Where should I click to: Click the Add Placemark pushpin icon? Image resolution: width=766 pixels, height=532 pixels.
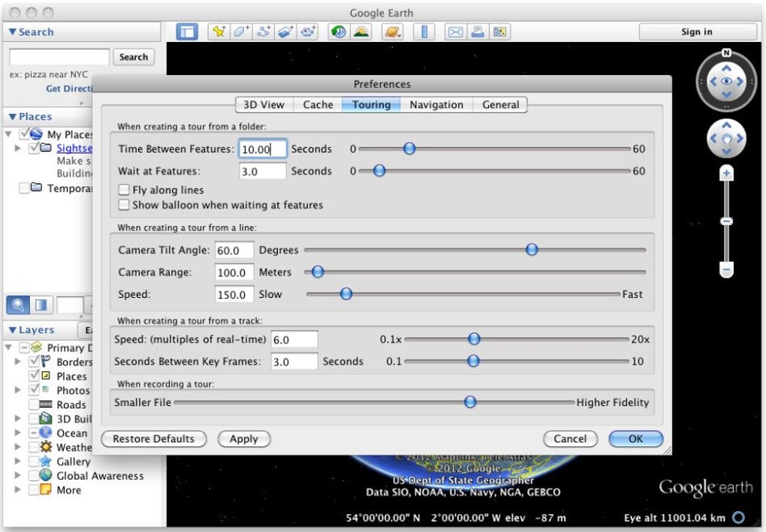pyautogui.click(x=219, y=32)
